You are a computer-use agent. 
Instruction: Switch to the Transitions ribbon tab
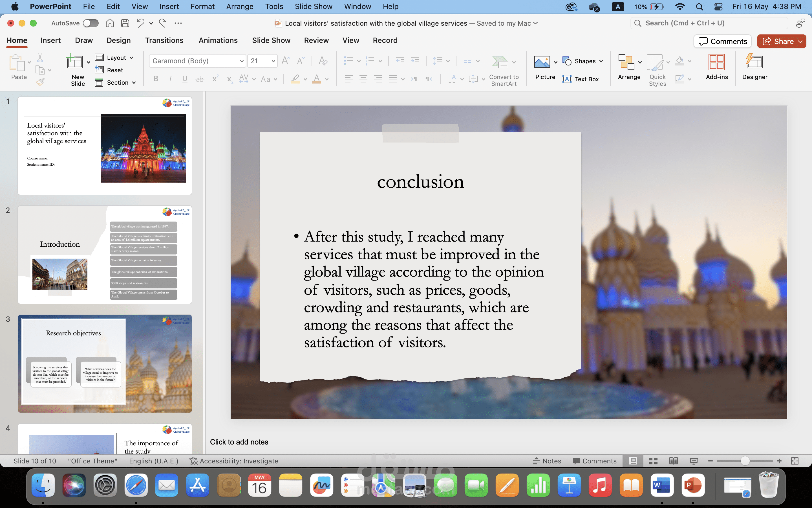[x=164, y=40]
